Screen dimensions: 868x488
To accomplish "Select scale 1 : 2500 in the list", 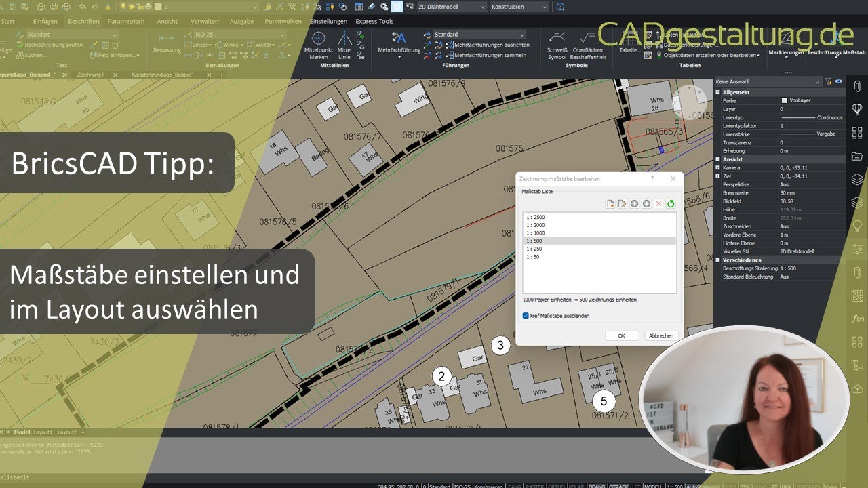I will tap(599, 217).
